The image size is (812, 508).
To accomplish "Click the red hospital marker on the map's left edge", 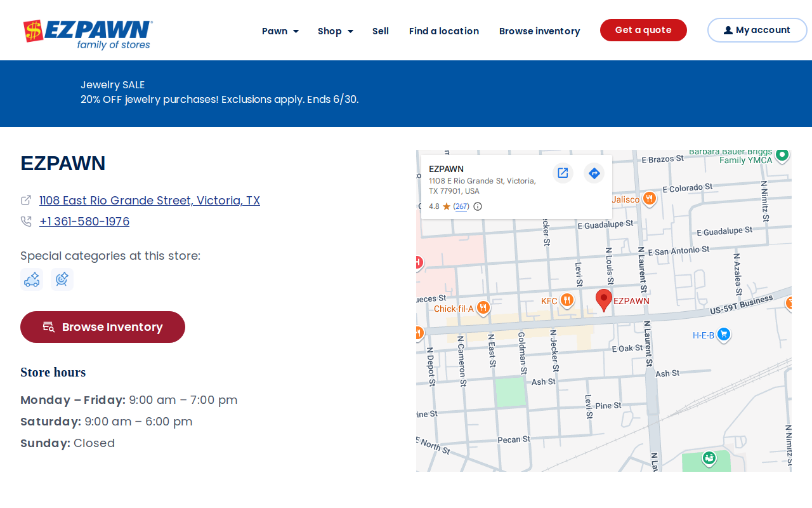I will [x=419, y=262].
